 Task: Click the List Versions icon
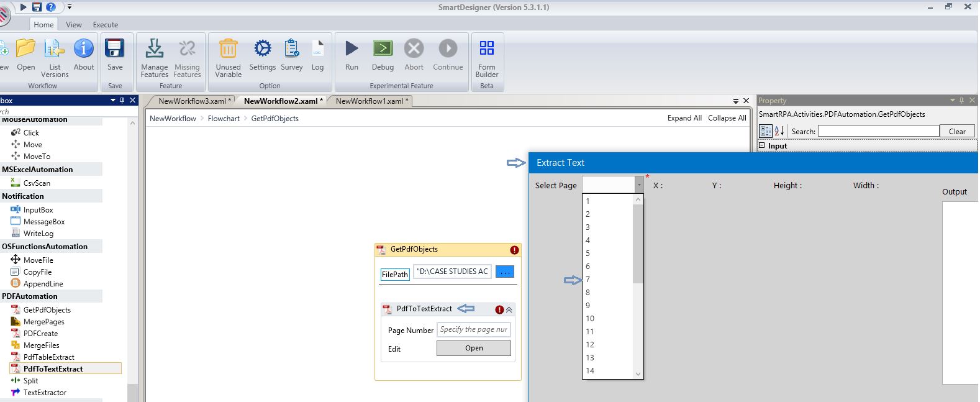click(55, 49)
